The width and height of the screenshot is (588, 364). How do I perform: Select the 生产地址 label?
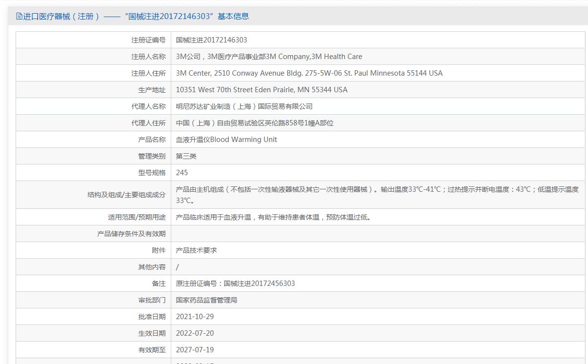[x=152, y=90]
